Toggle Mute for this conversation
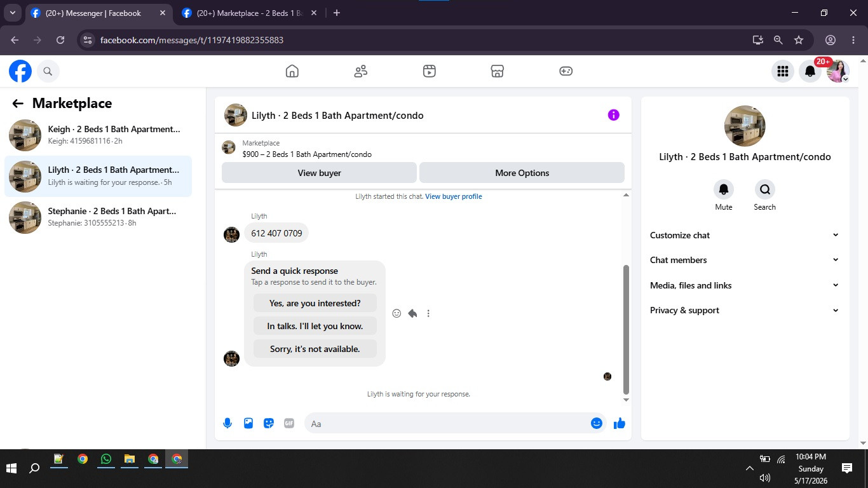This screenshot has width=868, height=488. point(723,189)
